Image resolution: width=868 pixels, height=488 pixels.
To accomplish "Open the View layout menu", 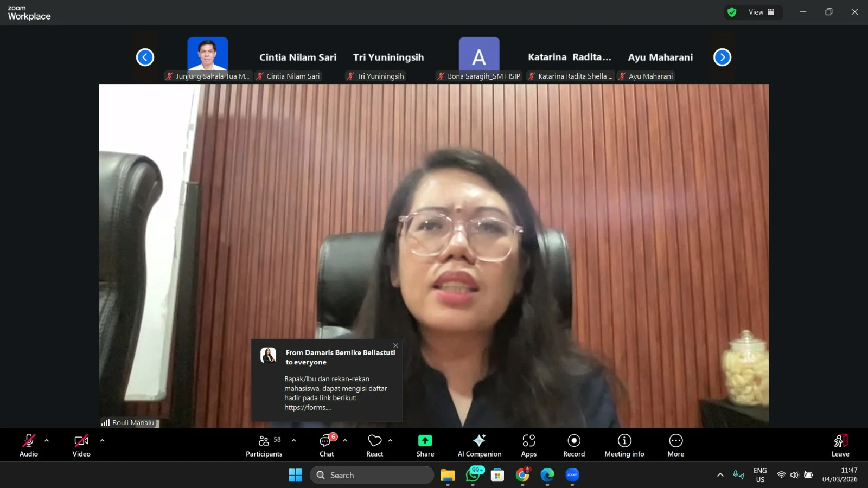I will 761,12.
